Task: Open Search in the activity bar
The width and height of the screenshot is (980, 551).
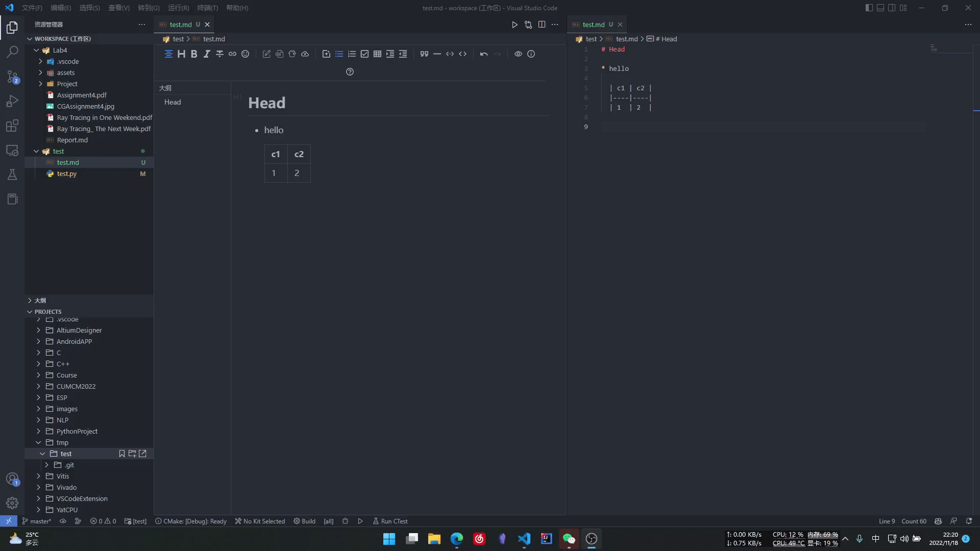Action: 12,52
